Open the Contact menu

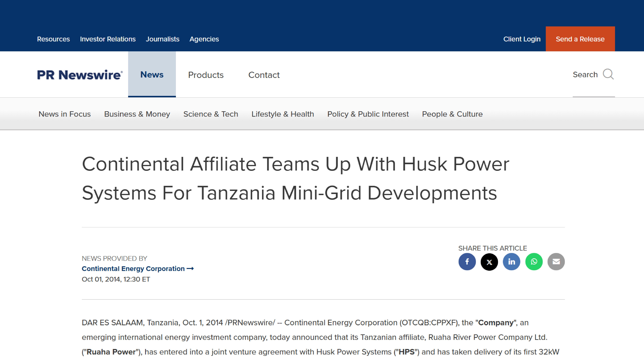(264, 75)
